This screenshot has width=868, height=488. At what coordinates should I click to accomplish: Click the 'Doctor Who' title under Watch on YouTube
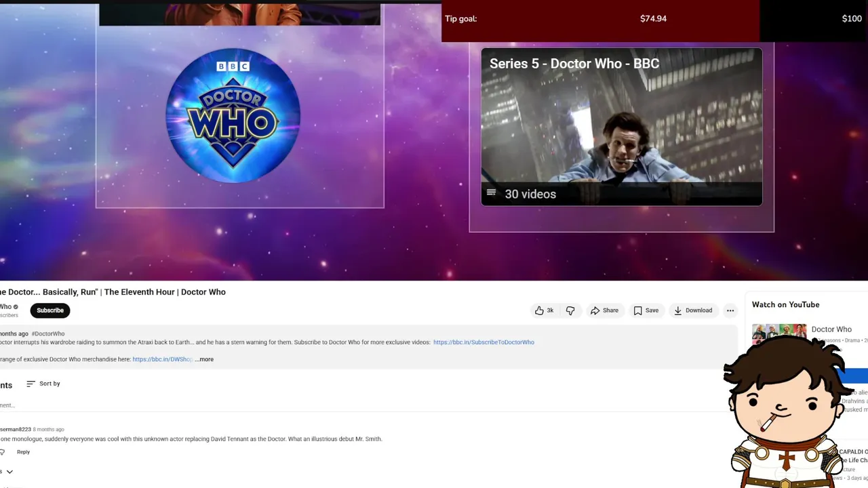pos(831,329)
